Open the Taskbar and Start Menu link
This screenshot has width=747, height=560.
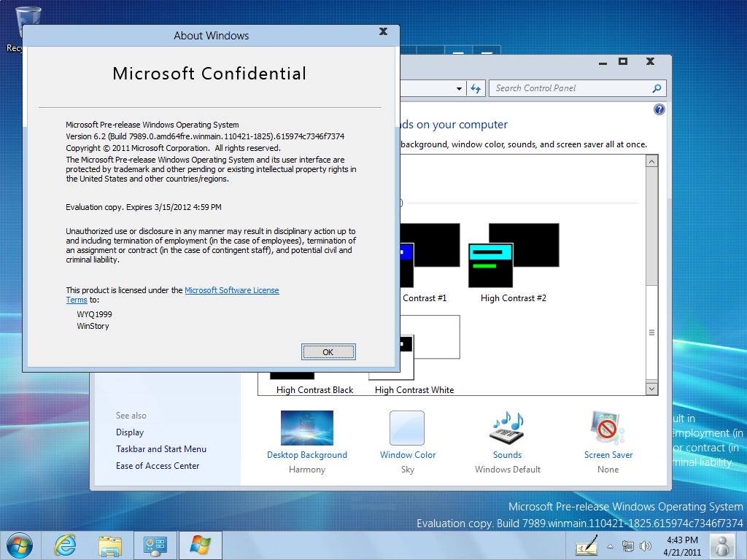161,449
